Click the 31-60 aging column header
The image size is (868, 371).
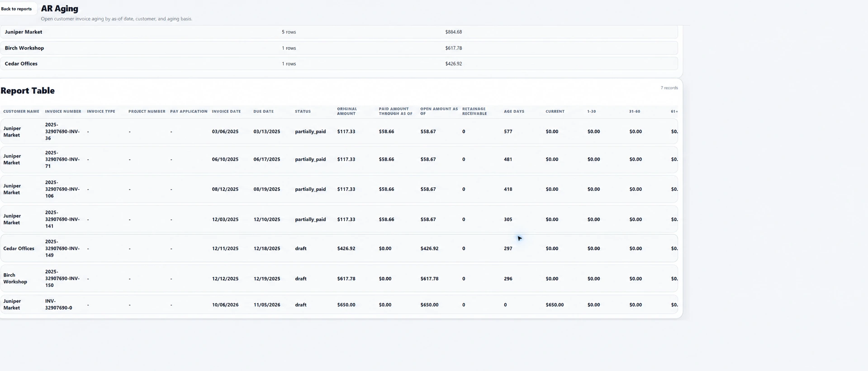click(x=635, y=111)
